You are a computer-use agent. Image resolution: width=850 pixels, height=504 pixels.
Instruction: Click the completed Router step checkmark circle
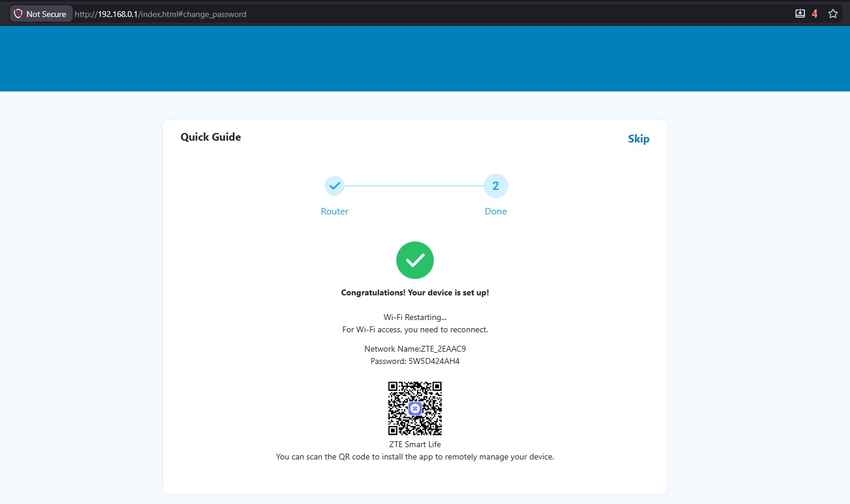pyautogui.click(x=335, y=186)
